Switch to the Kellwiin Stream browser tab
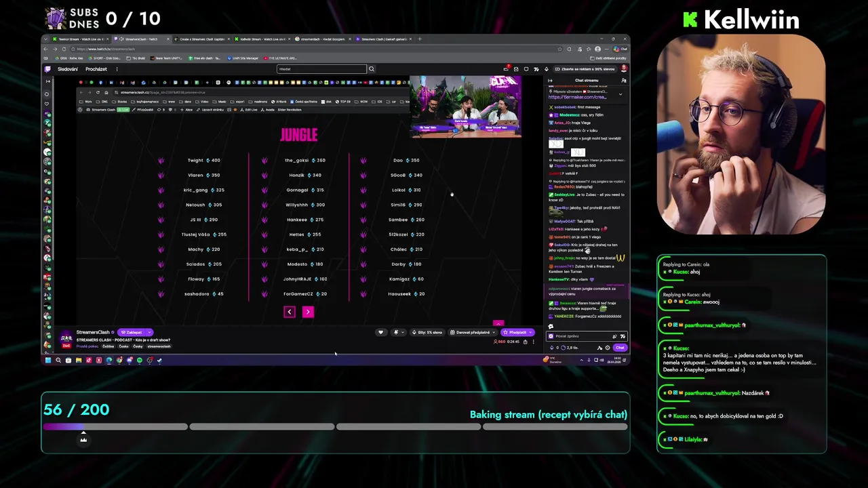The height and width of the screenshot is (488, 868). 262,39
